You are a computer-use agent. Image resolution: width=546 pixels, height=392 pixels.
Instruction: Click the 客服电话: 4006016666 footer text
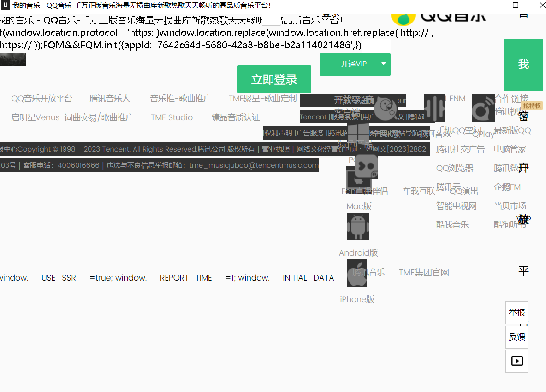[61, 165]
